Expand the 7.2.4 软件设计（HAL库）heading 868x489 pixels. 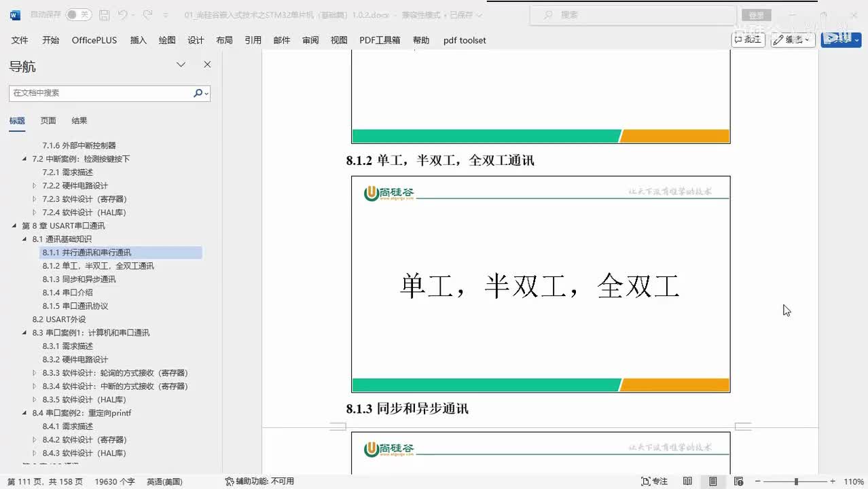point(35,213)
